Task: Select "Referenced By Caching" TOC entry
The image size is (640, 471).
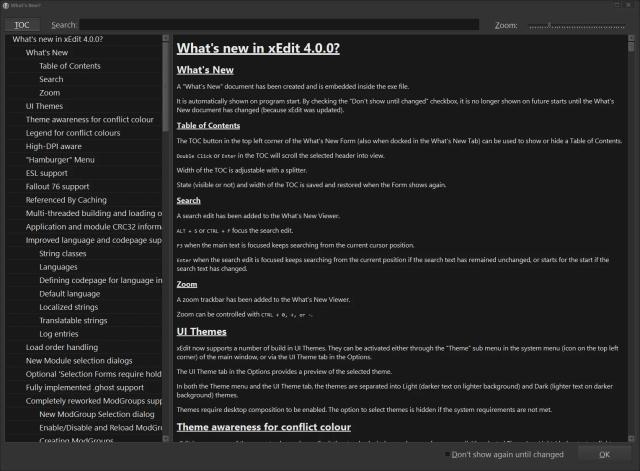Action: pos(66,200)
